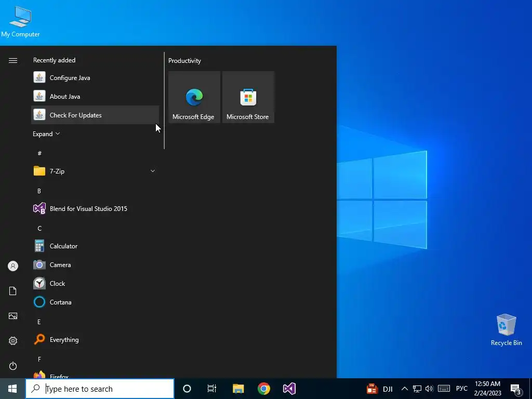Screen dimensions: 532x399
Task: Expand the Recently added list
Action: pos(46,134)
